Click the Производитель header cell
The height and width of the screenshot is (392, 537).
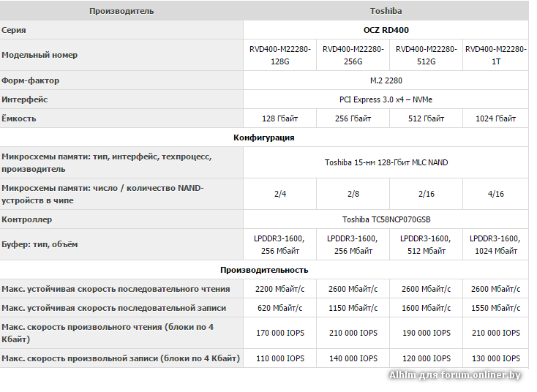tap(121, 11)
